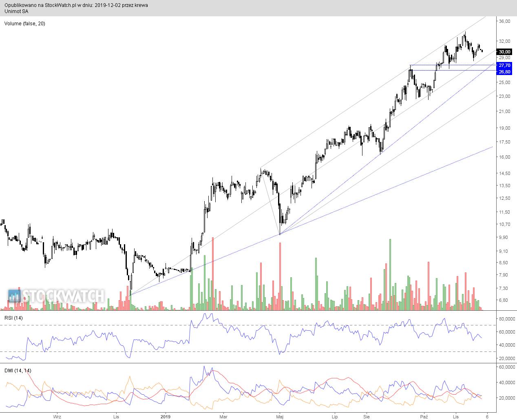Image resolution: width=517 pixels, height=420 pixels.
Task: Click the 10,70 price axis label
Action: click(505, 224)
